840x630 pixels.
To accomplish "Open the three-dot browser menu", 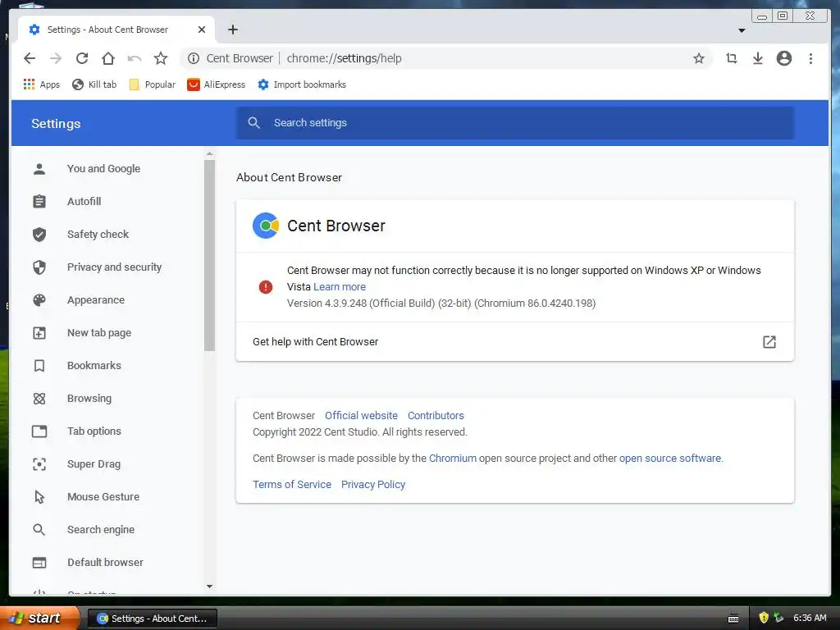I will pos(810,58).
